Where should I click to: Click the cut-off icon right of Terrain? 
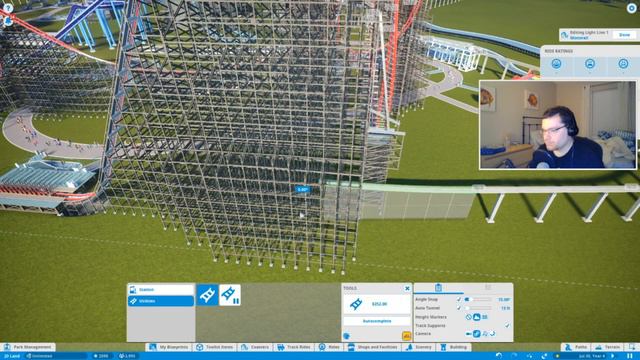pos(633,347)
